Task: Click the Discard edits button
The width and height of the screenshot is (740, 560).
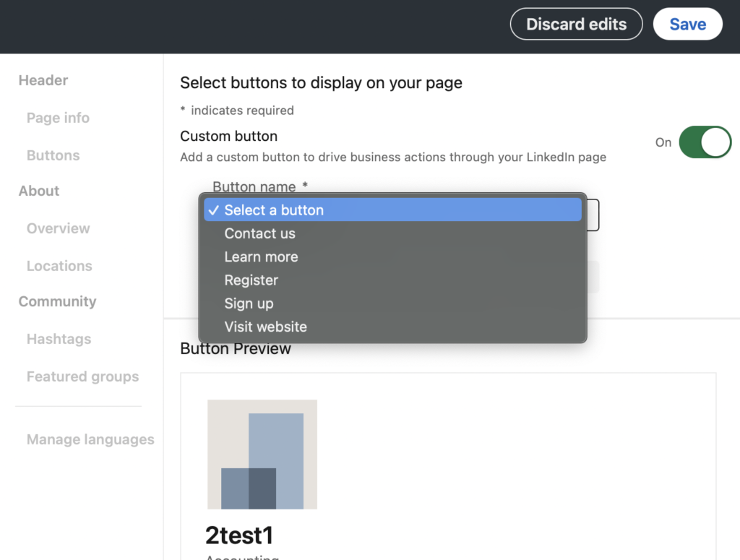Action: tap(576, 24)
